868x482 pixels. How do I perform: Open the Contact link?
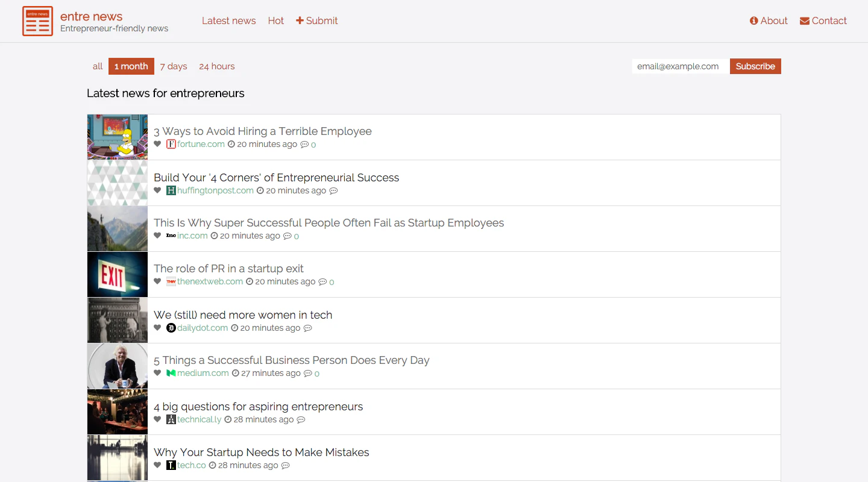823,20
